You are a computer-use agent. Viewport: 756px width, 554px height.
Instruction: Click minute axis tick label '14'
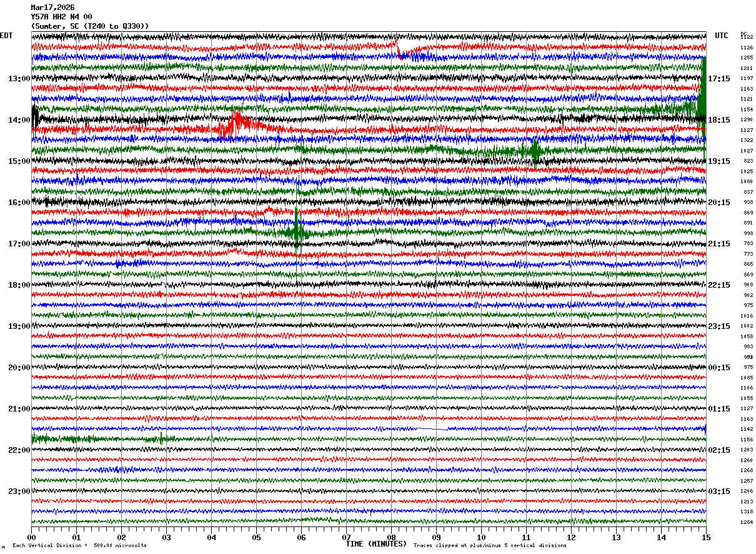point(661,537)
